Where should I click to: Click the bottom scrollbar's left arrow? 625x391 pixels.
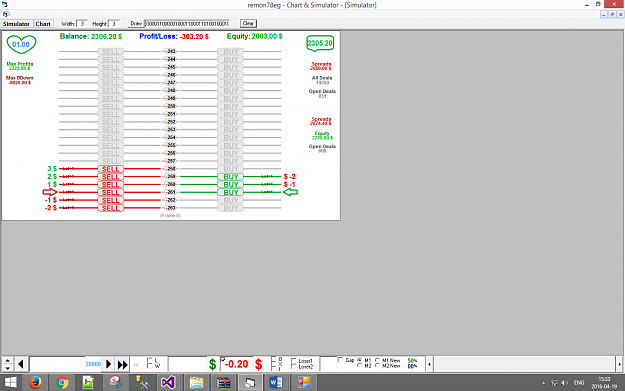tap(429, 364)
